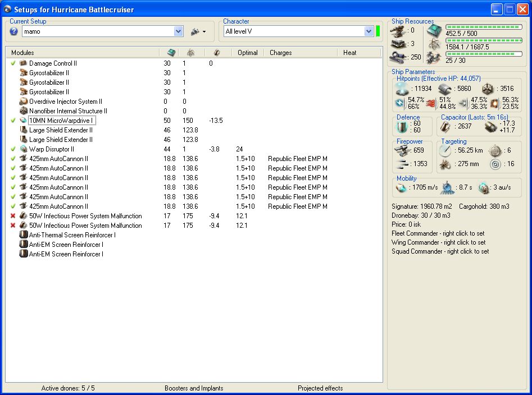Screen dimensions: 532x395
Task: Click the CPU column header icon
Action: 171,53
